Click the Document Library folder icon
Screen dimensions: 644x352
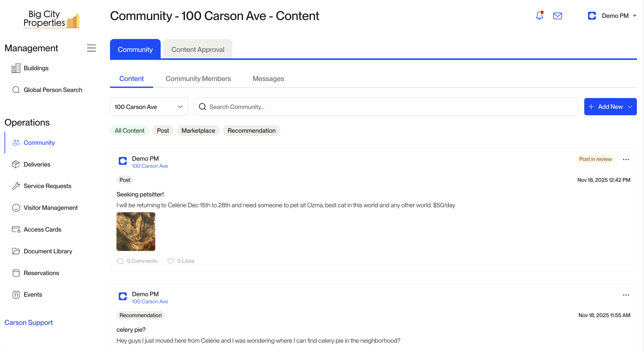click(x=16, y=251)
